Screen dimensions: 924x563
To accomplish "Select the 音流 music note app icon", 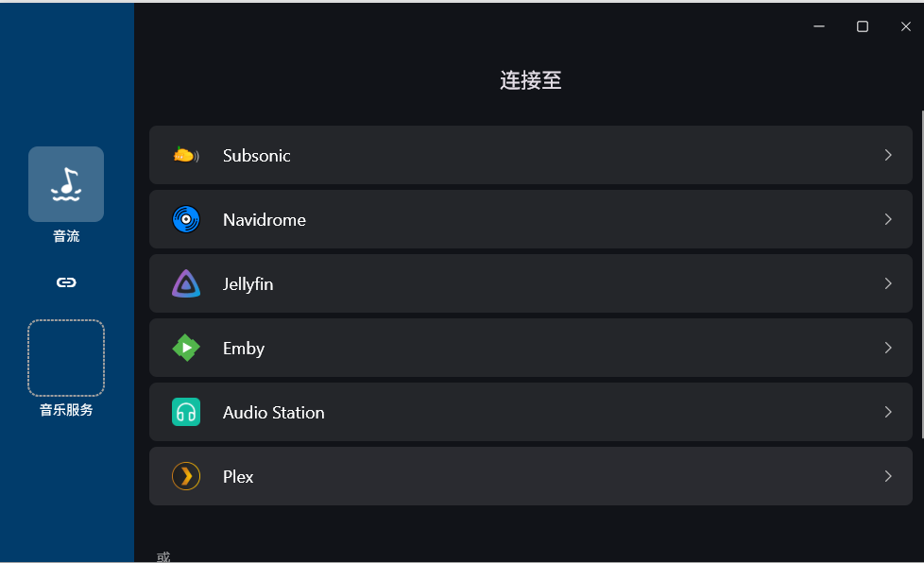I will (x=66, y=184).
